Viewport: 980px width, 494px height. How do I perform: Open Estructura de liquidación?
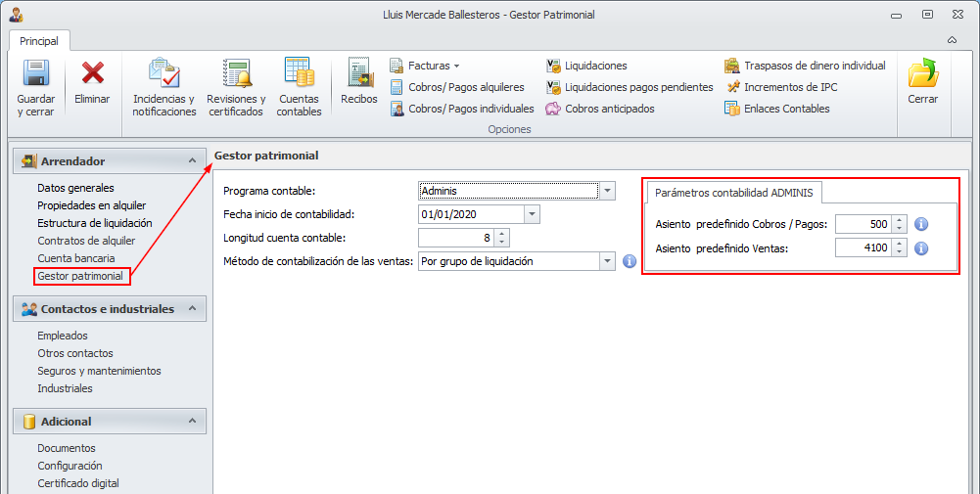[95, 223]
